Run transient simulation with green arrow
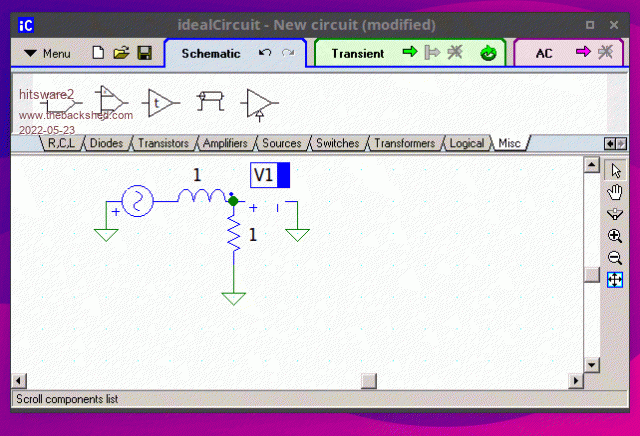Image resolution: width=640 pixels, height=436 pixels. [x=410, y=53]
